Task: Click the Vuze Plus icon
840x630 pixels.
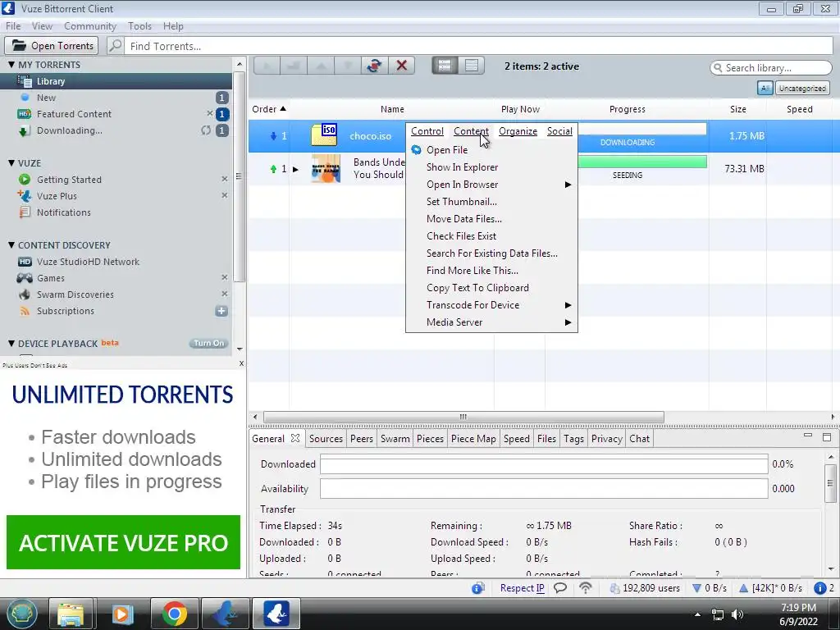Action: point(25,195)
